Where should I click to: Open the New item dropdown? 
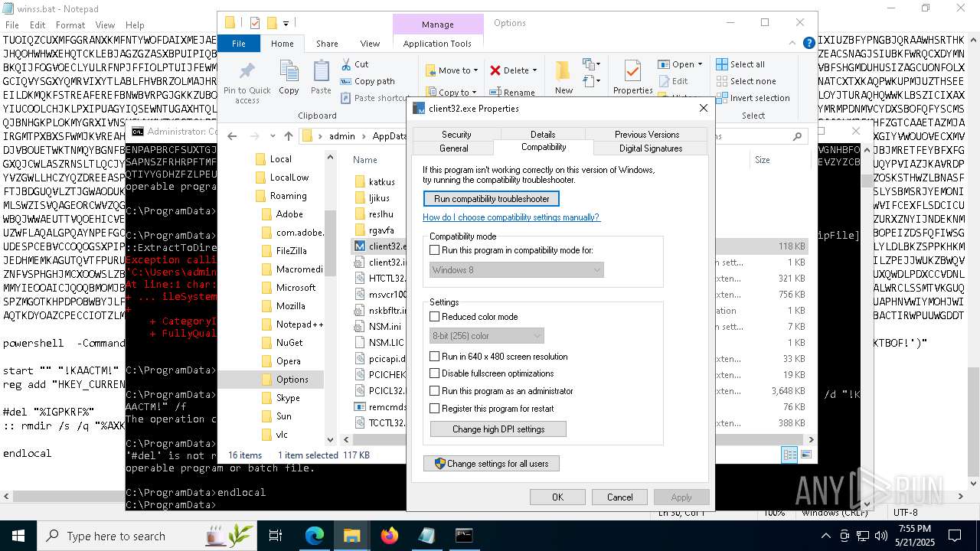[591, 65]
